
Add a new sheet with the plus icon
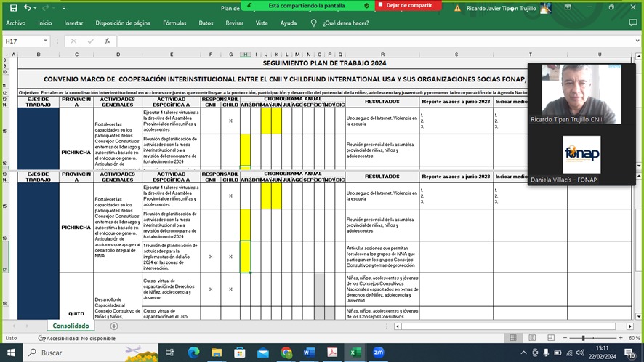coord(113,326)
